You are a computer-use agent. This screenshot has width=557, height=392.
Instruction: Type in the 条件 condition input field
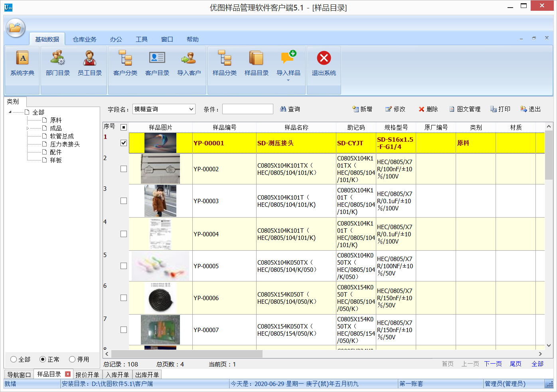247,109
